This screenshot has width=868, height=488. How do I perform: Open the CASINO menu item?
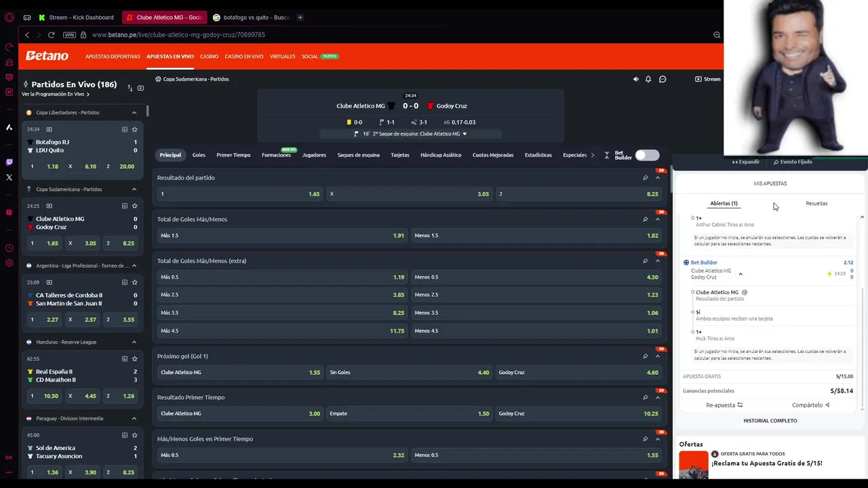tap(209, 56)
